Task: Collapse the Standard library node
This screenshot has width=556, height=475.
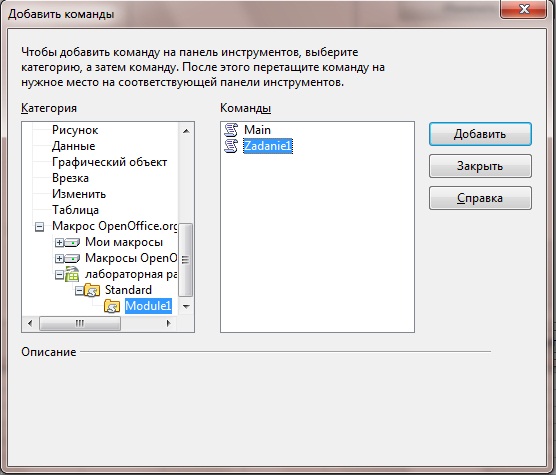Action: point(79,291)
